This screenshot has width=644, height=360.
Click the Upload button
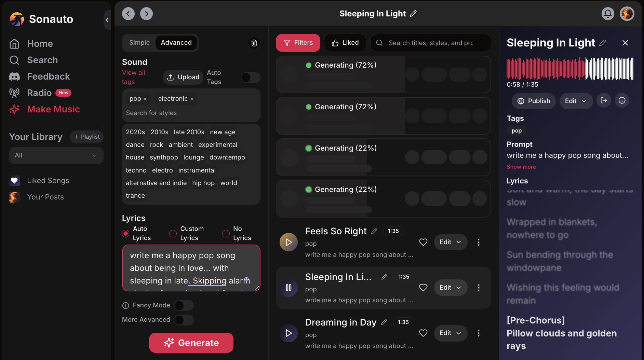184,77
